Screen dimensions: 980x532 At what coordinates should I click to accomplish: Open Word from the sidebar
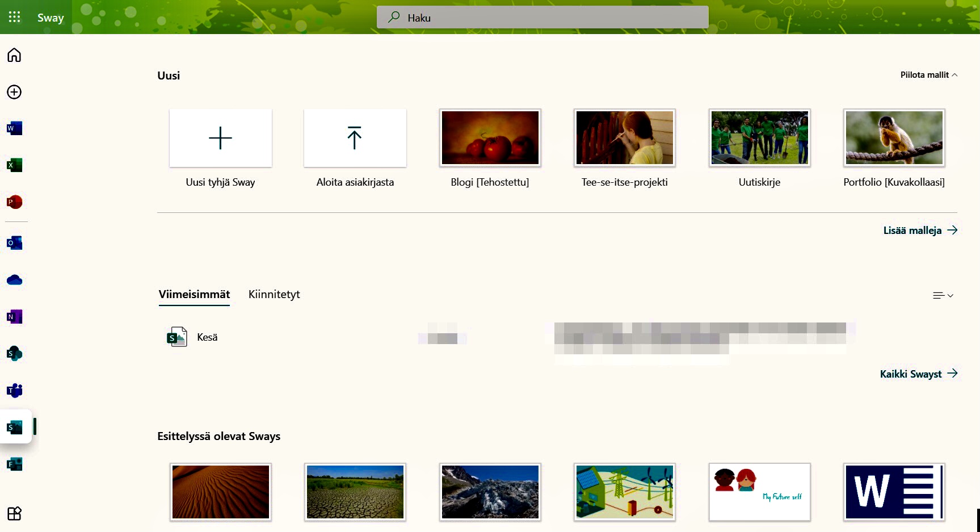tap(14, 128)
